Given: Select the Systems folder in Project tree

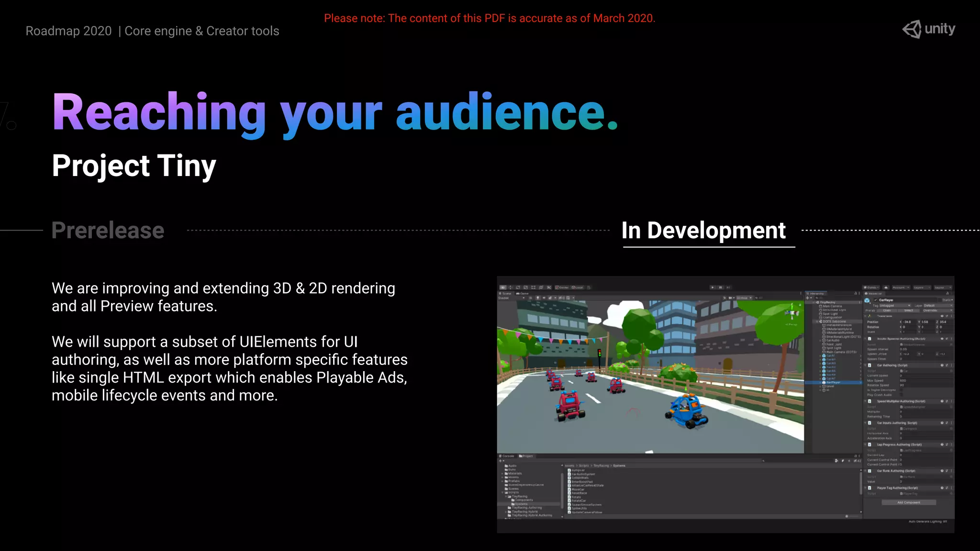Looking at the screenshot, I should [521, 504].
